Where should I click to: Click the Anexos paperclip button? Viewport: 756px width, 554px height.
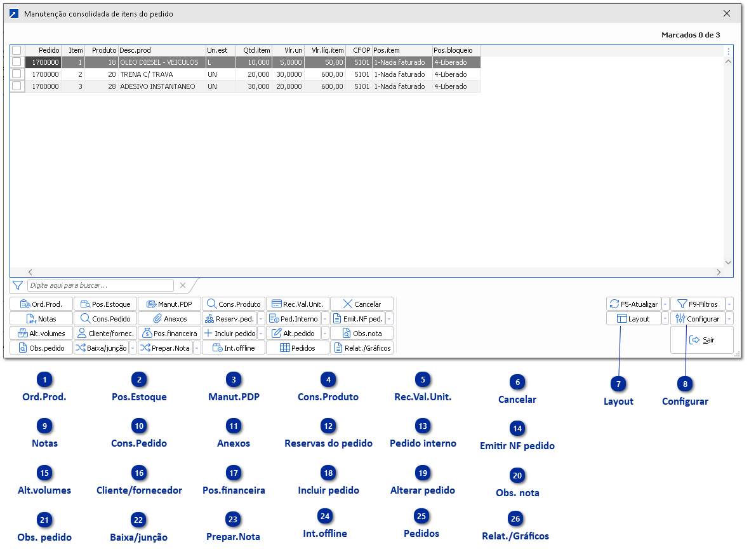point(169,319)
